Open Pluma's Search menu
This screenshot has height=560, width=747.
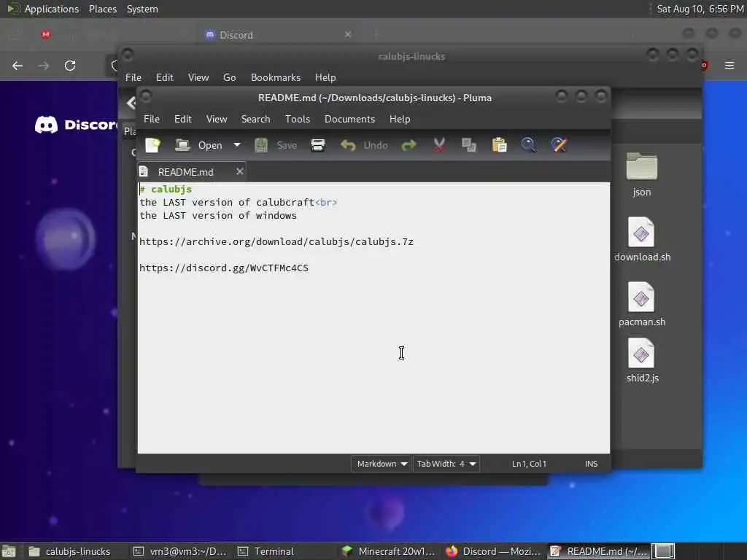click(255, 119)
